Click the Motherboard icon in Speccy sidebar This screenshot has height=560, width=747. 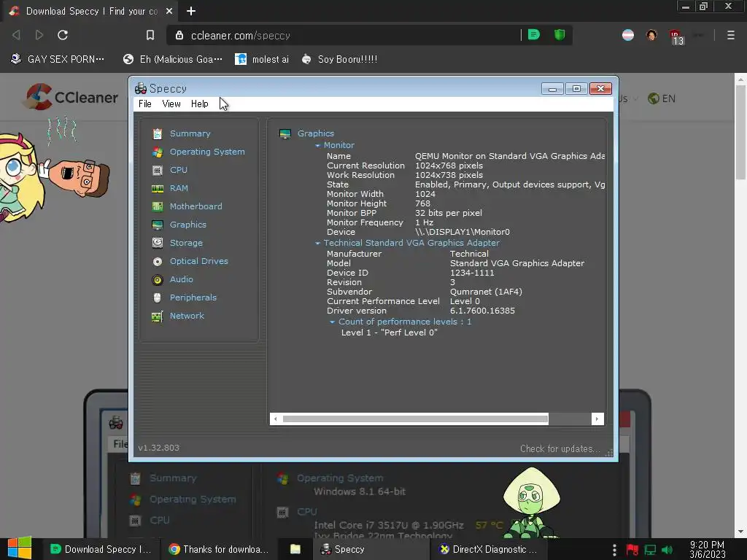pyautogui.click(x=158, y=206)
